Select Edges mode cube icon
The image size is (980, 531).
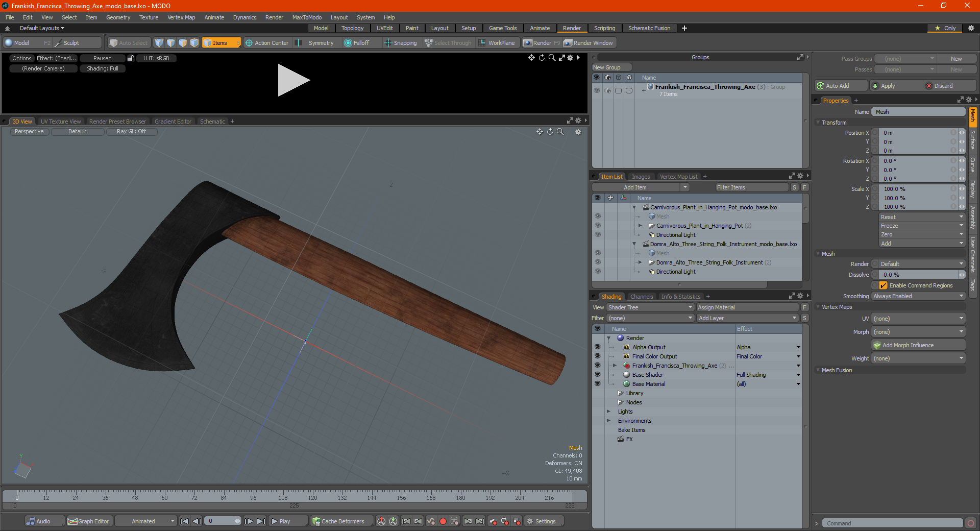pyautogui.click(x=171, y=43)
